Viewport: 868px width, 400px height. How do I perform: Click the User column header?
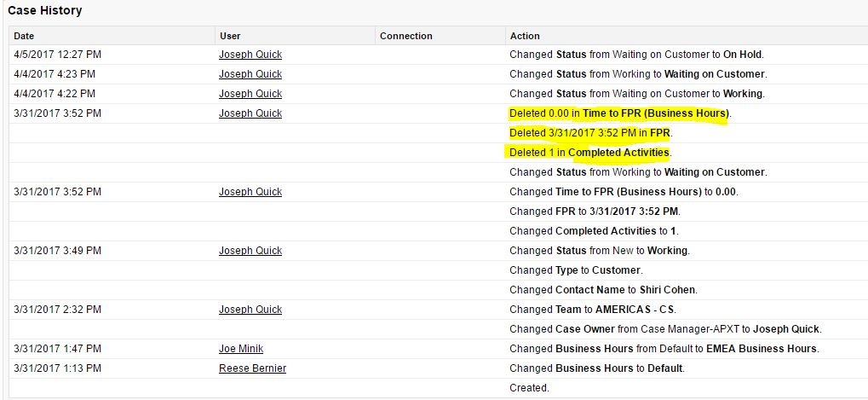(x=230, y=36)
